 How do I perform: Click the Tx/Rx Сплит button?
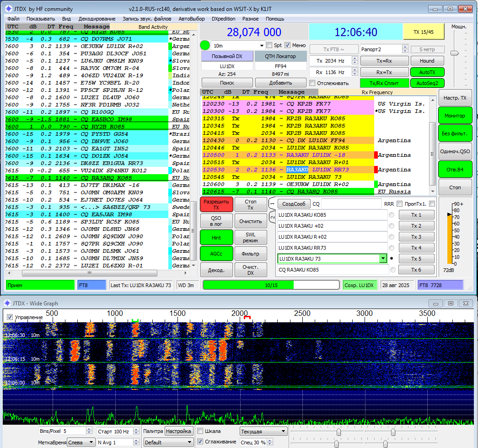(384, 83)
